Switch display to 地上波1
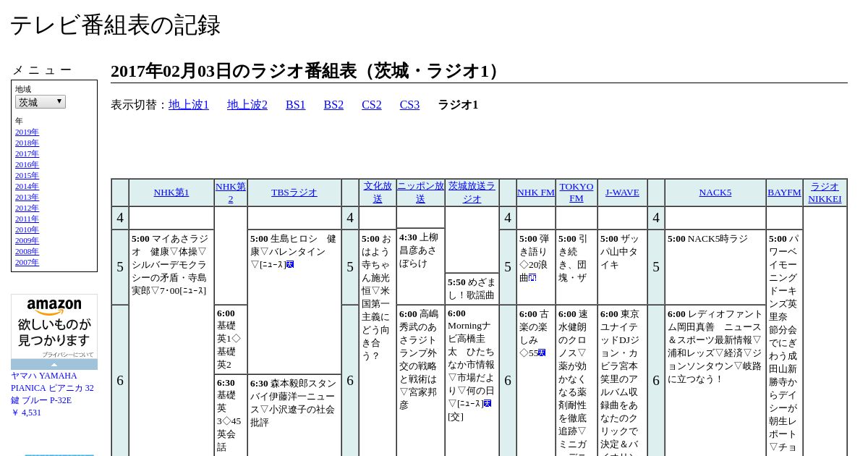The width and height of the screenshot is (868, 456). [x=189, y=105]
